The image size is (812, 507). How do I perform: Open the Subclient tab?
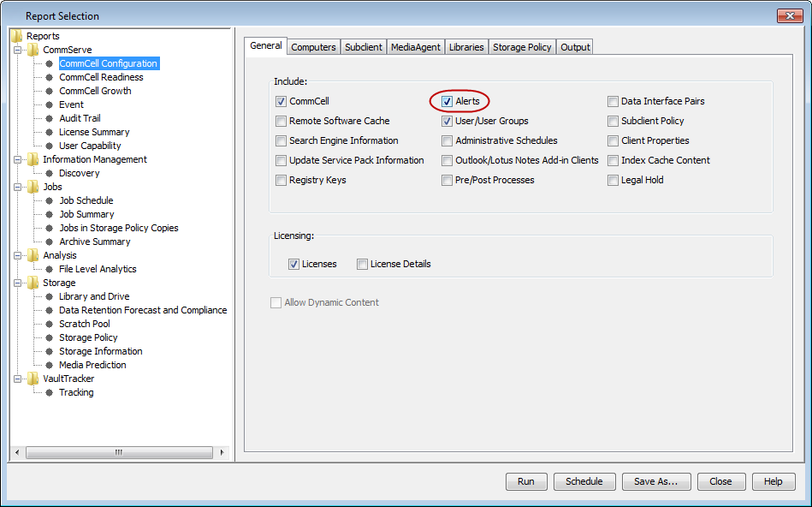(x=364, y=47)
